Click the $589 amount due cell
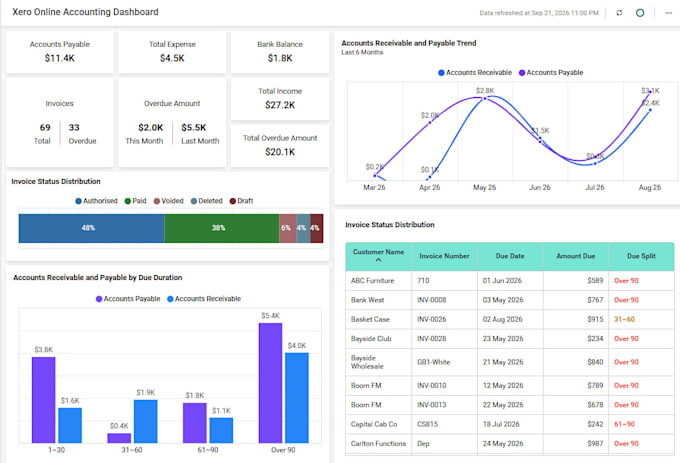 [575, 280]
